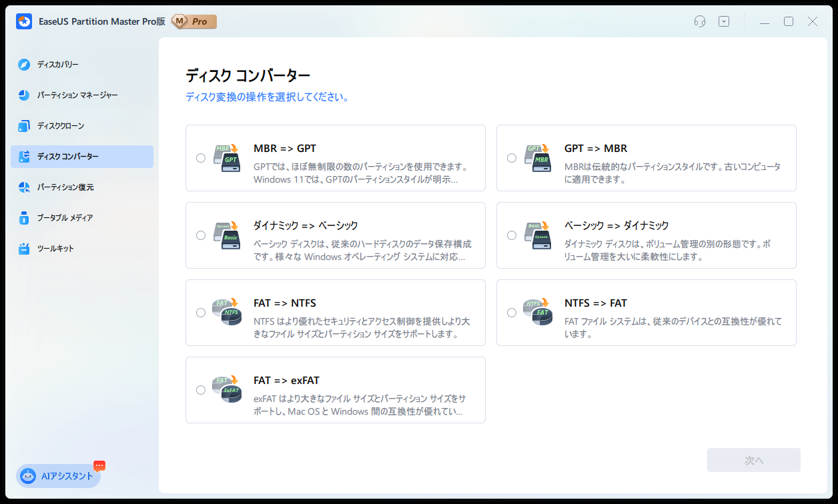Image resolution: width=838 pixels, height=504 pixels.
Task: Select the FAT => exFAT radio button
Action: click(x=201, y=390)
